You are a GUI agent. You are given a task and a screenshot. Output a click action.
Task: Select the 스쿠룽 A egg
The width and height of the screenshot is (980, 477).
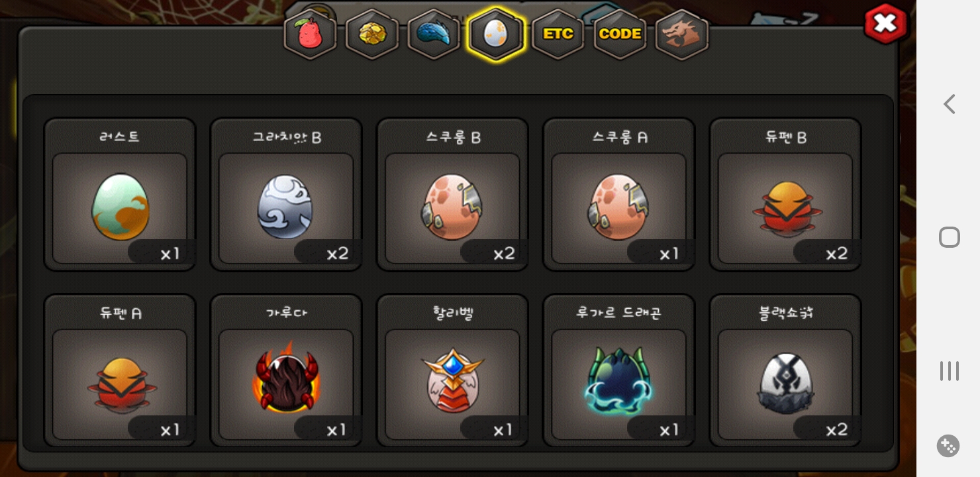tap(619, 195)
